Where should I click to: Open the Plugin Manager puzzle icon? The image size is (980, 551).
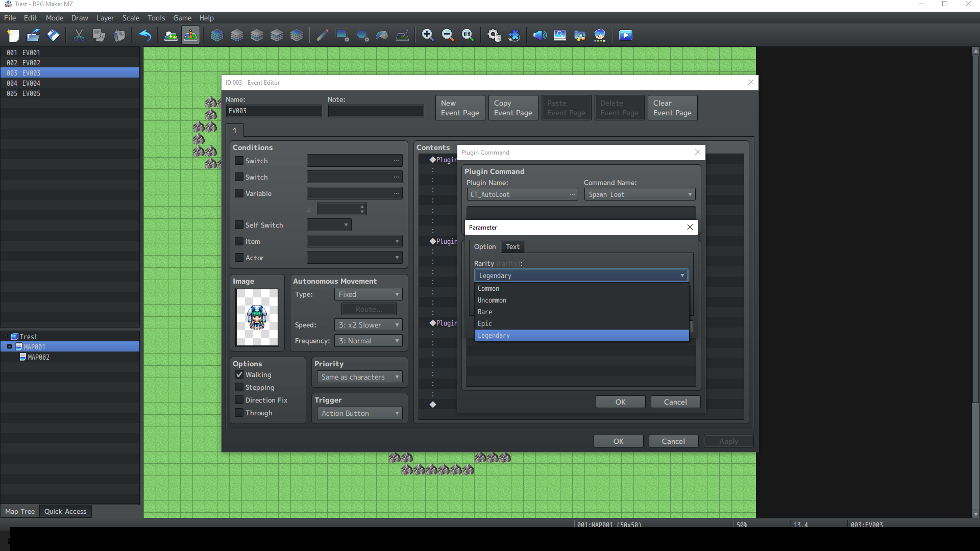[514, 35]
